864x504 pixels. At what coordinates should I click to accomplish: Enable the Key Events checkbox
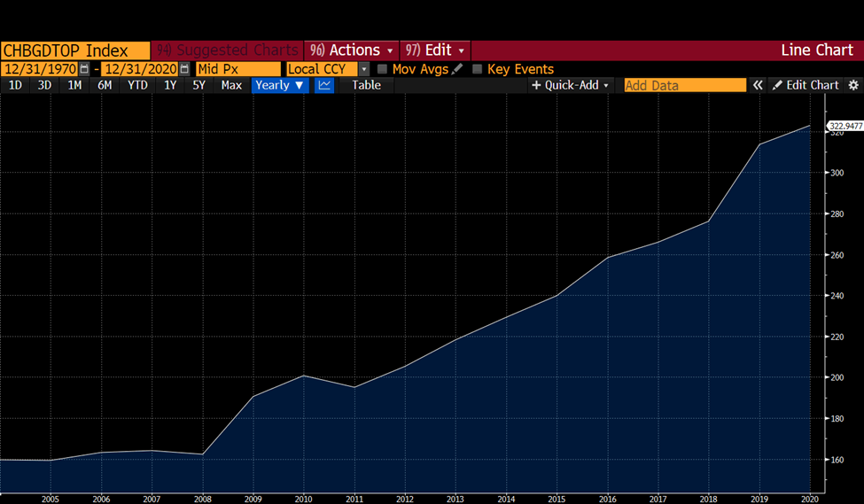pyautogui.click(x=477, y=69)
